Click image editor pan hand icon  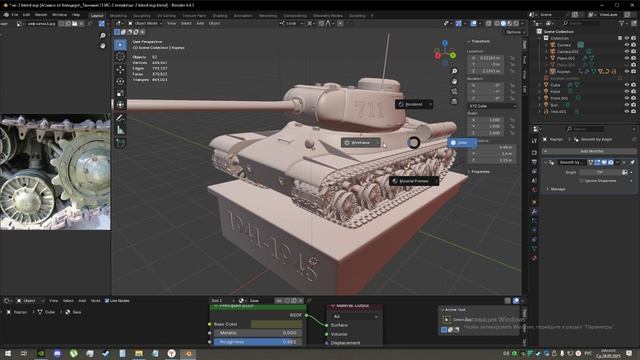[x=102, y=46]
